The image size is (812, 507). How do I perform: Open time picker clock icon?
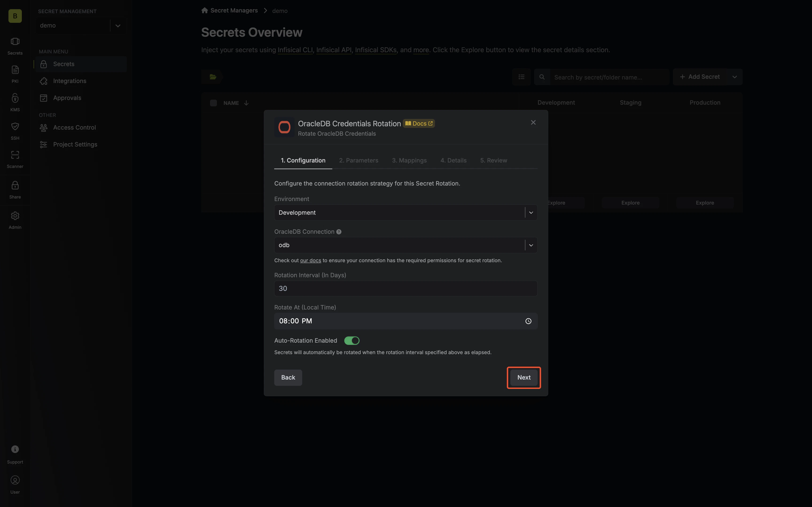pyautogui.click(x=528, y=321)
